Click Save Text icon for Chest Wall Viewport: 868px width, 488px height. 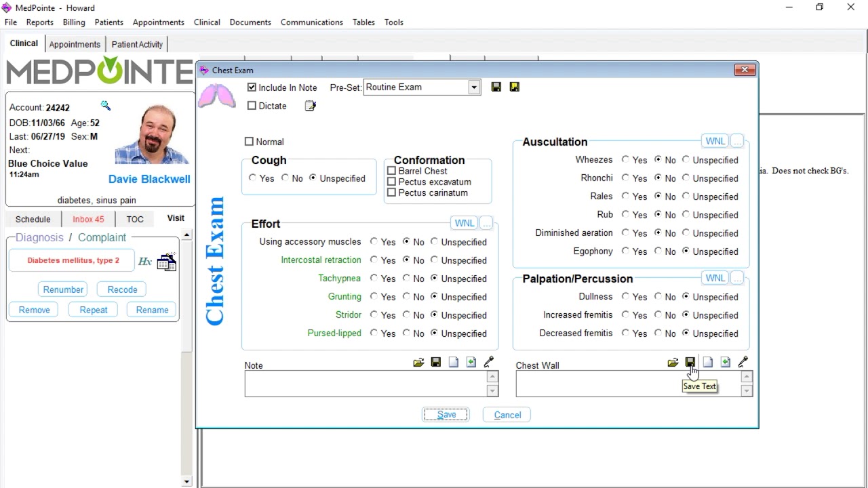point(690,363)
